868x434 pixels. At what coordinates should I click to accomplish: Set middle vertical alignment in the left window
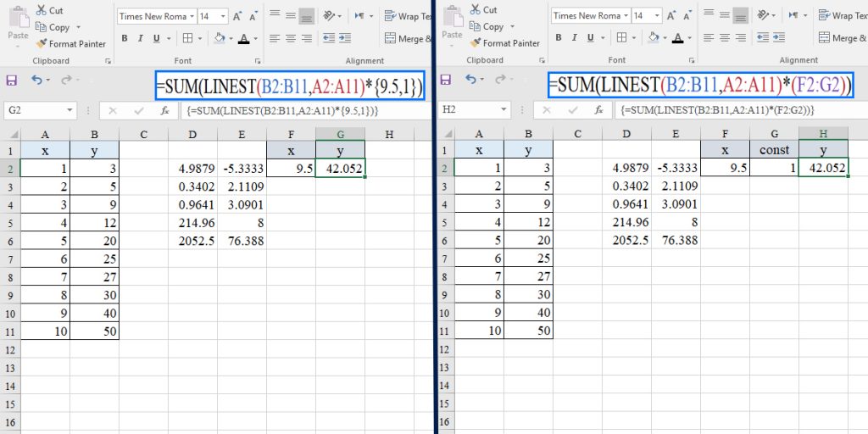[291, 15]
